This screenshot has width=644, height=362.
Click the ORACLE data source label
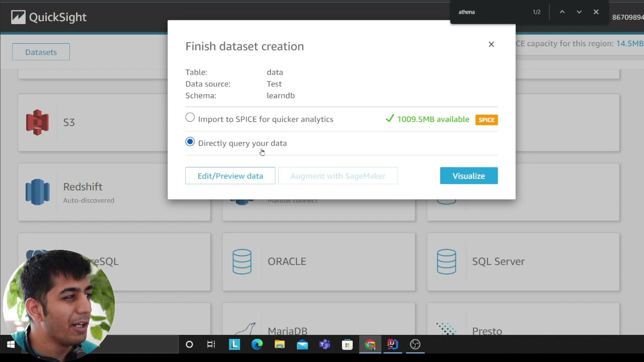287,261
